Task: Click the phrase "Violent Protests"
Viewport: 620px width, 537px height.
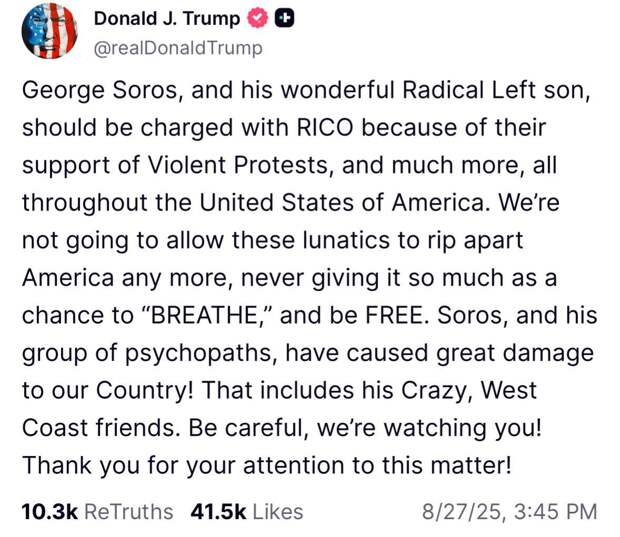Action: [238, 165]
